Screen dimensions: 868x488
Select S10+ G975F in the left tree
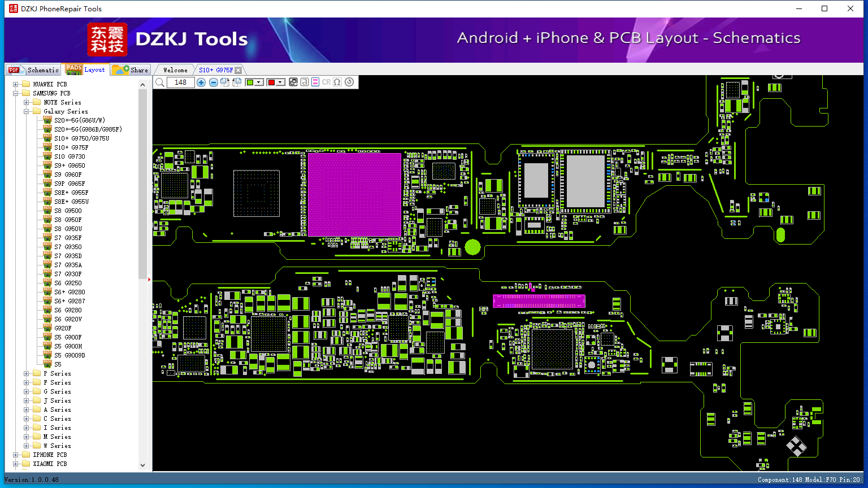pos(71,147)
